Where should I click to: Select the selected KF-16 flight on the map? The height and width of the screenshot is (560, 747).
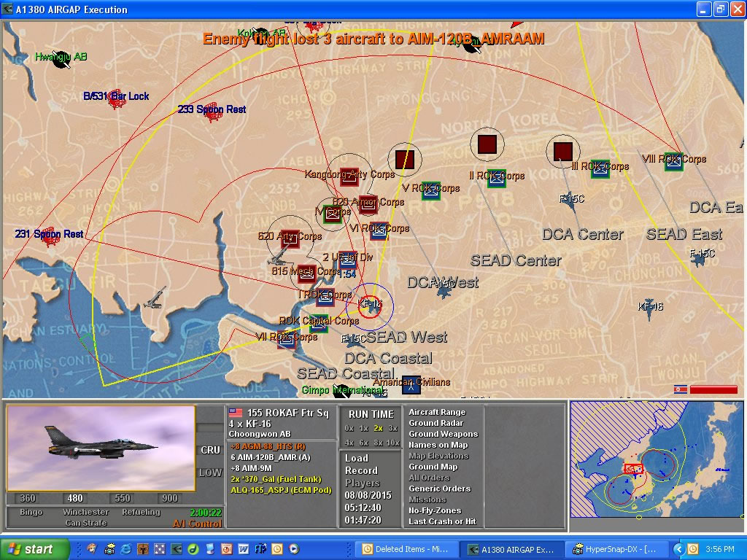[370, 306]
